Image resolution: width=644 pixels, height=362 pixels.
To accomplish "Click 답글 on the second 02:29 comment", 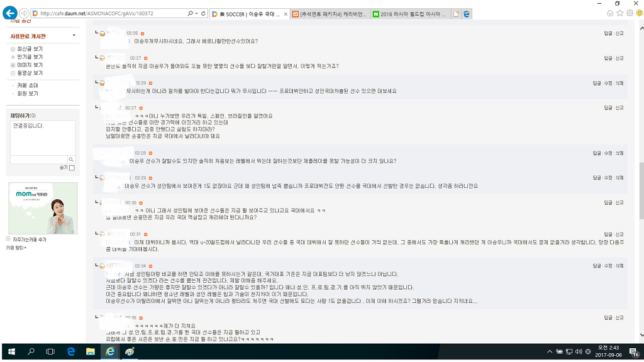I will [x=596, y=178].
